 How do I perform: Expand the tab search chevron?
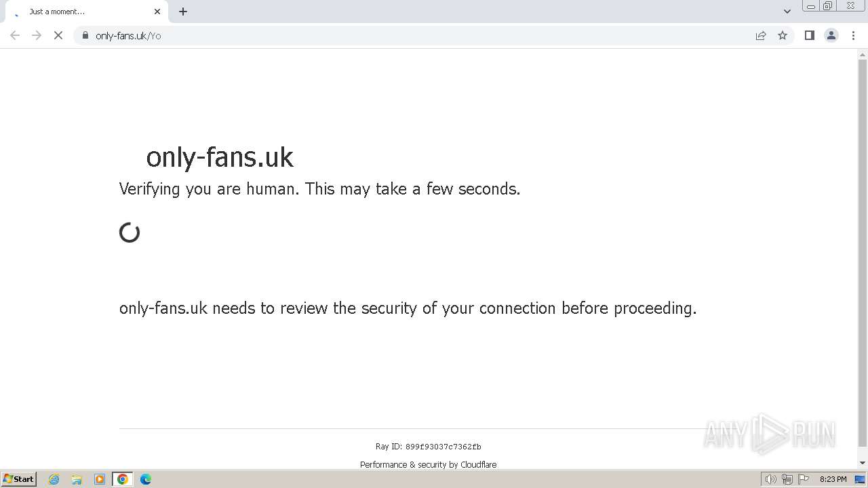[787, 12]
